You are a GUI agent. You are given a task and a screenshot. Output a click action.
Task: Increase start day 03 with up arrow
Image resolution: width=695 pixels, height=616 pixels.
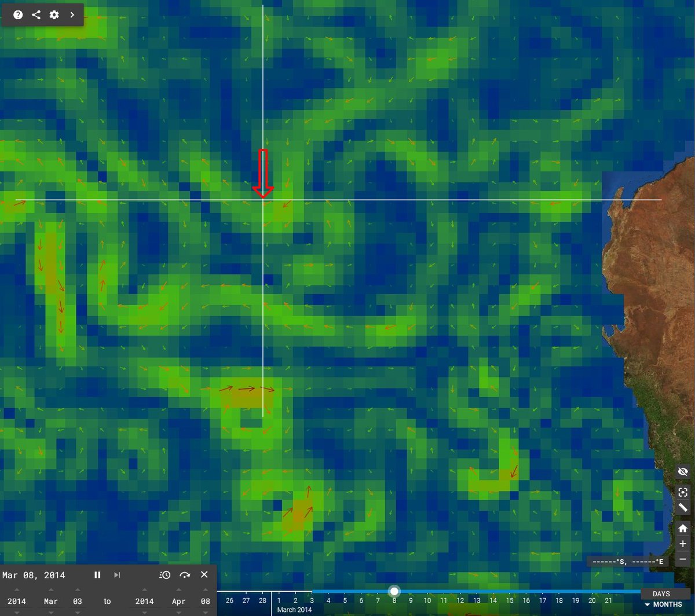click(78, 590)
